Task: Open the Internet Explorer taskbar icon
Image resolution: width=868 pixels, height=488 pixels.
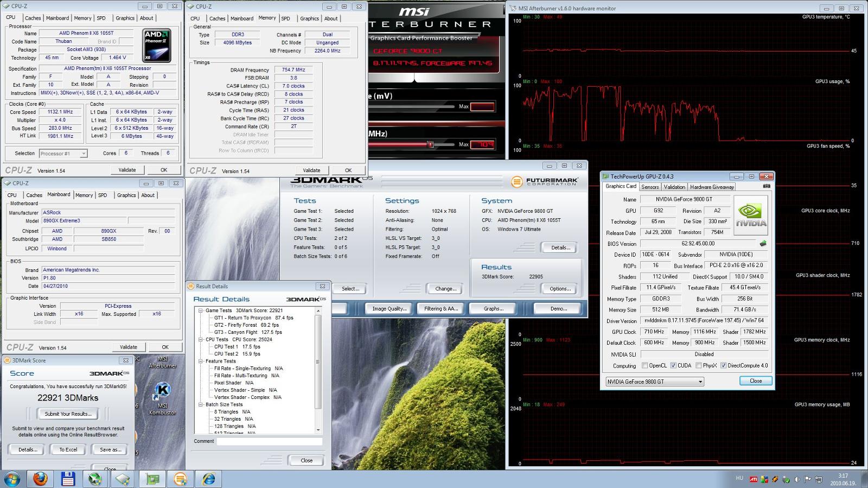Action: point(209,479)
